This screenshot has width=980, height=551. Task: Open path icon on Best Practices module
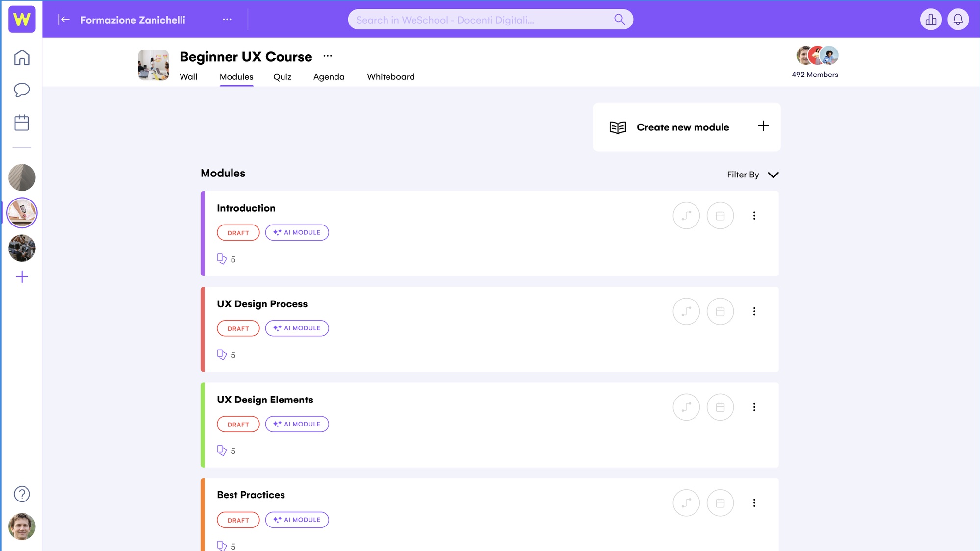686,502
